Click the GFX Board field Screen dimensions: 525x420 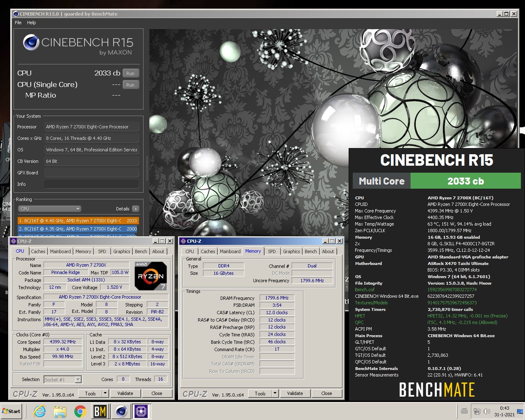click(x=91, y=173)
